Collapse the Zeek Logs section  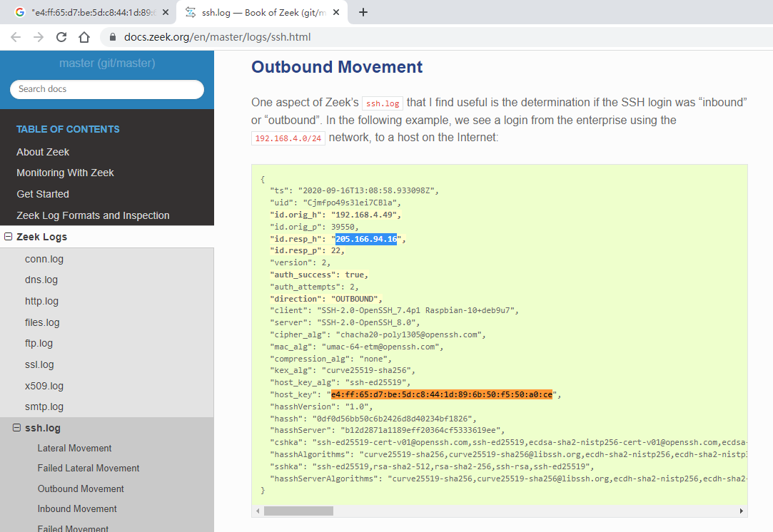pos(8,237)
